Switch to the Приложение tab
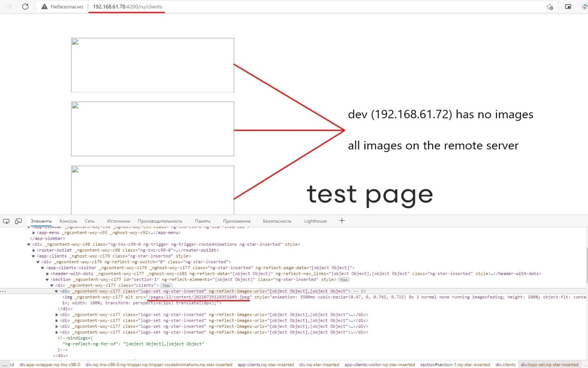Viewport: 588px width, 368px height. pos(237,221)
